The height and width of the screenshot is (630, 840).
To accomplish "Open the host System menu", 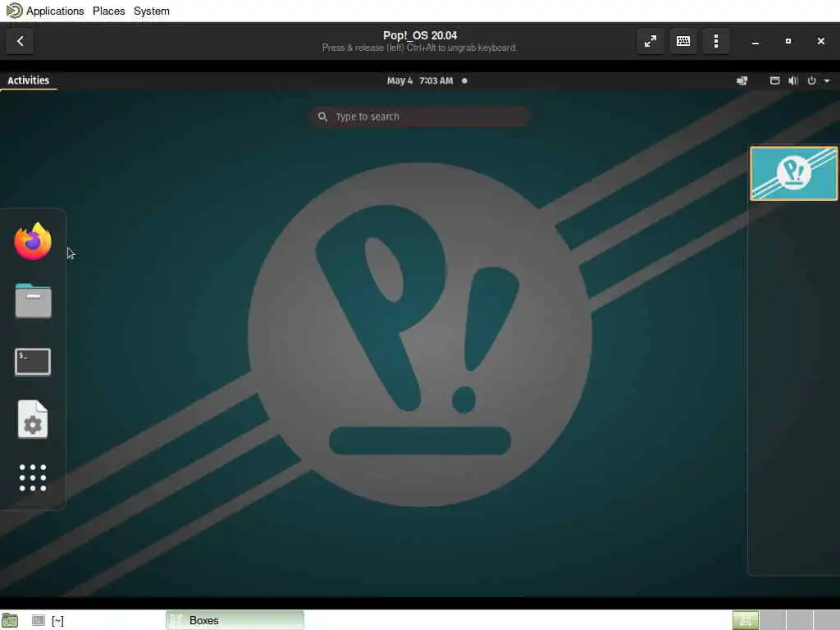I will pos(152,11).
